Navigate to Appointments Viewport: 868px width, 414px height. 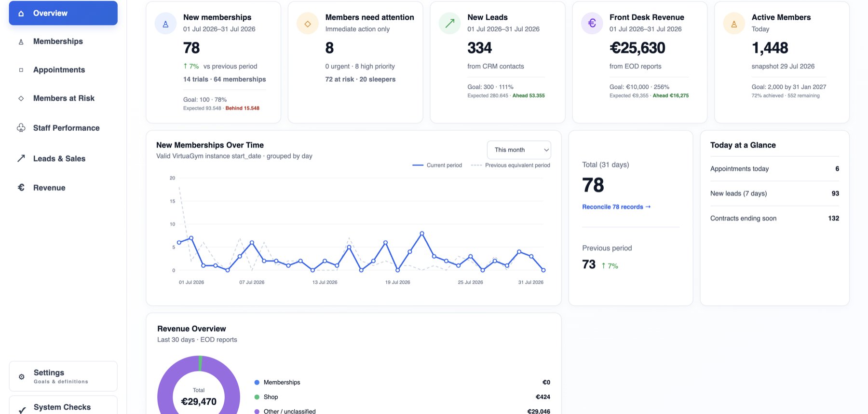[x=63, y=70]
